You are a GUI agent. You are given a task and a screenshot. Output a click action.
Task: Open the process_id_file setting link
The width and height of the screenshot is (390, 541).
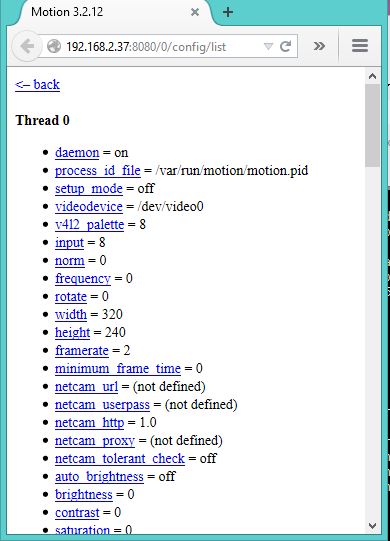(98, 170)
